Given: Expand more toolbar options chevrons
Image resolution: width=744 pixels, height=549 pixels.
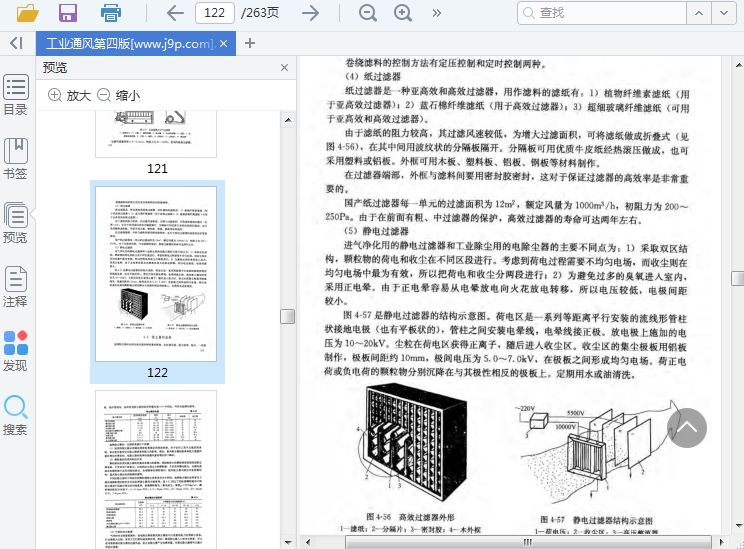Looking at the screenshot, I should click(x=437, y=13).
